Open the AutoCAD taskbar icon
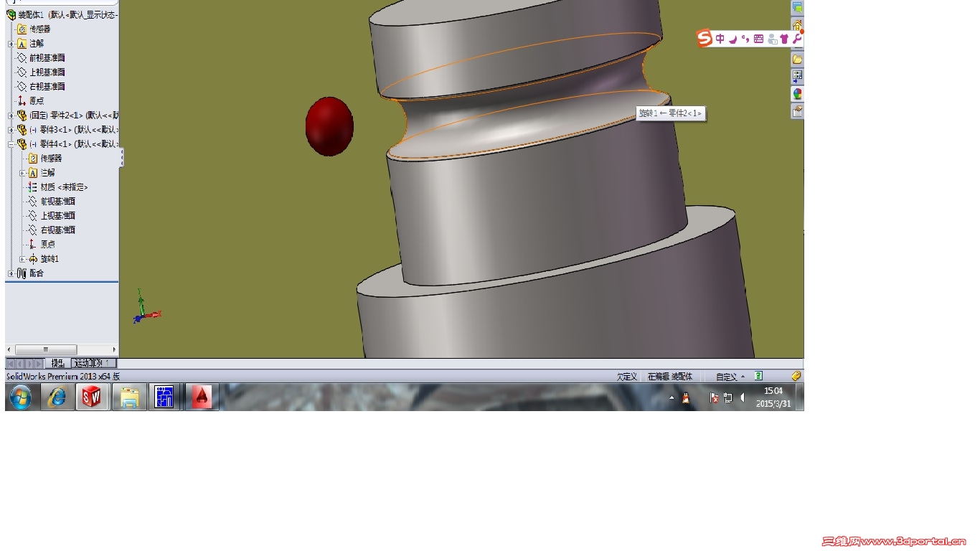 pyautogui.click(x=202, y=397)
